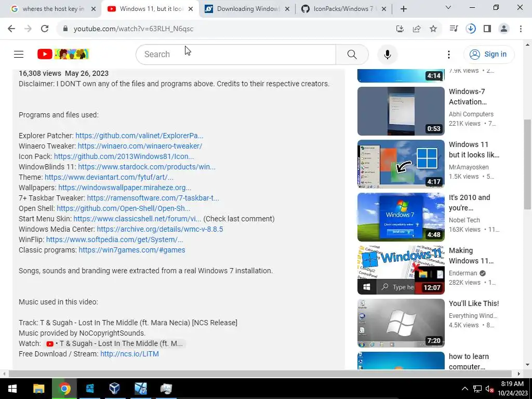
Task: Focus the YouTube search box
Action: 236,54
